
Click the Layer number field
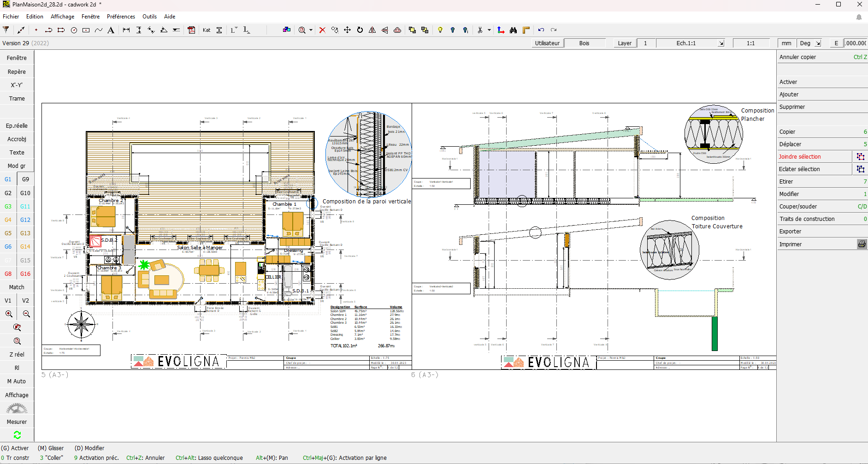coord(645,43)
